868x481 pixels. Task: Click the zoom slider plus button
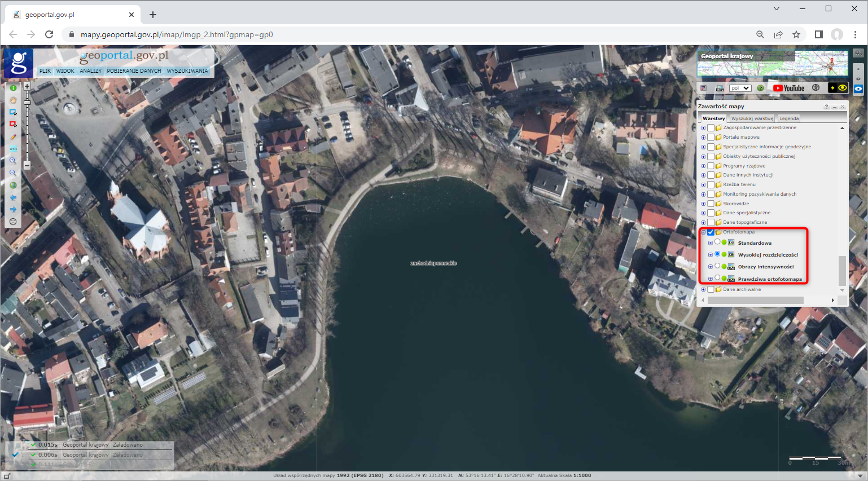tap(27, 86)
